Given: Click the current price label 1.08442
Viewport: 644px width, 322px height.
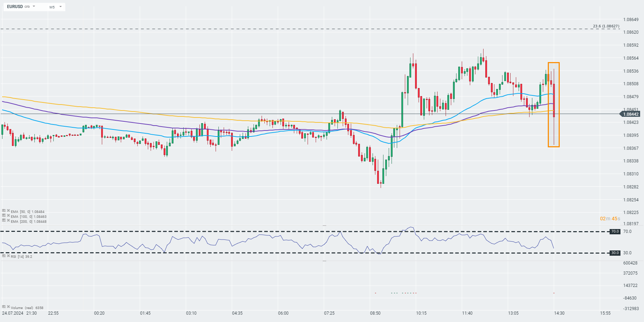Looking at the screenshot, I should point(631,114).
